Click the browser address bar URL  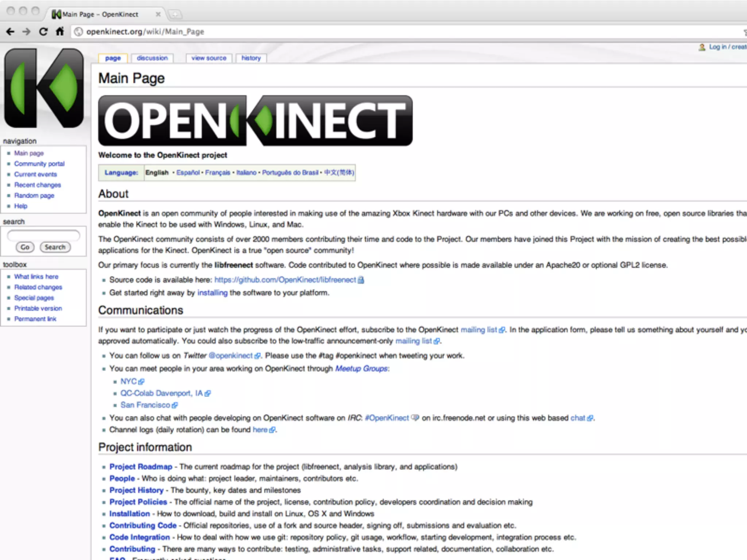coord(145,32)
